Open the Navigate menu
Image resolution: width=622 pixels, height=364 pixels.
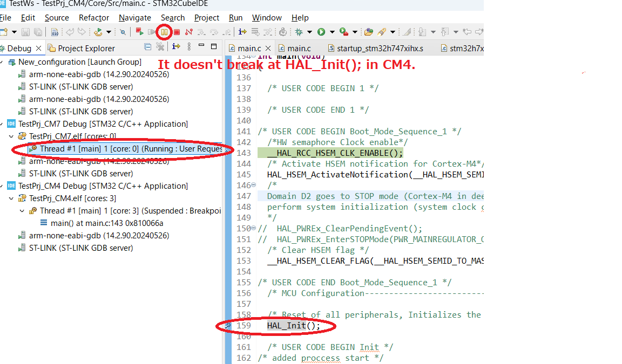[x=134, y=18]
